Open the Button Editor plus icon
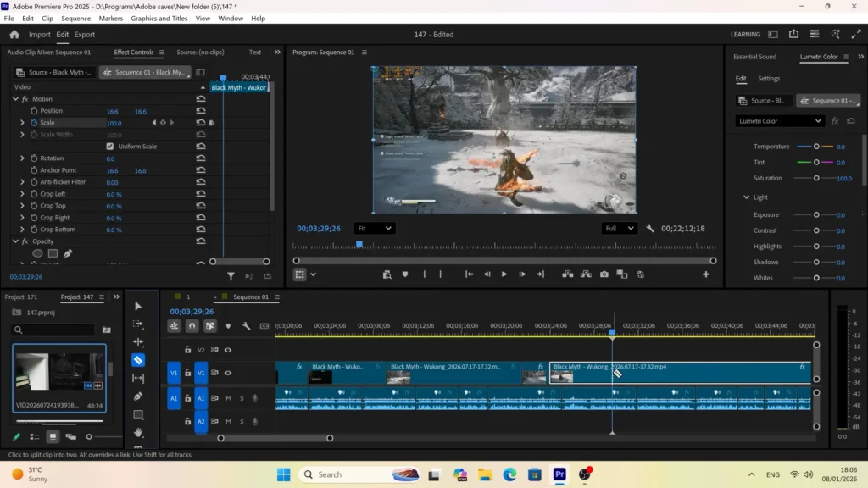 point(706,274)
